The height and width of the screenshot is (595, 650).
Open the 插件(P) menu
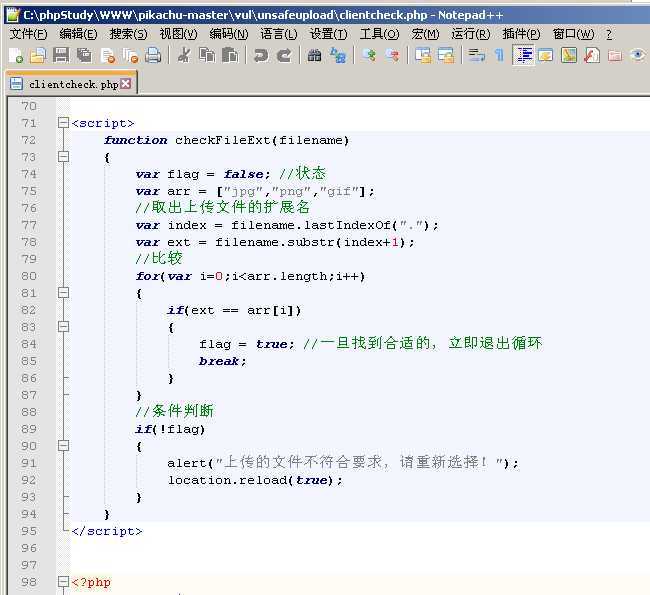click(521, 34)
